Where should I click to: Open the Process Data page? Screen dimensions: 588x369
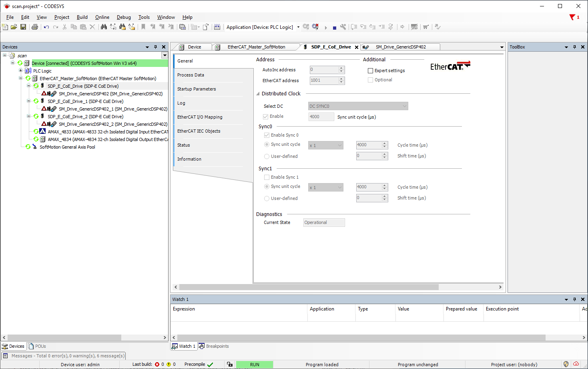[191, 75]
